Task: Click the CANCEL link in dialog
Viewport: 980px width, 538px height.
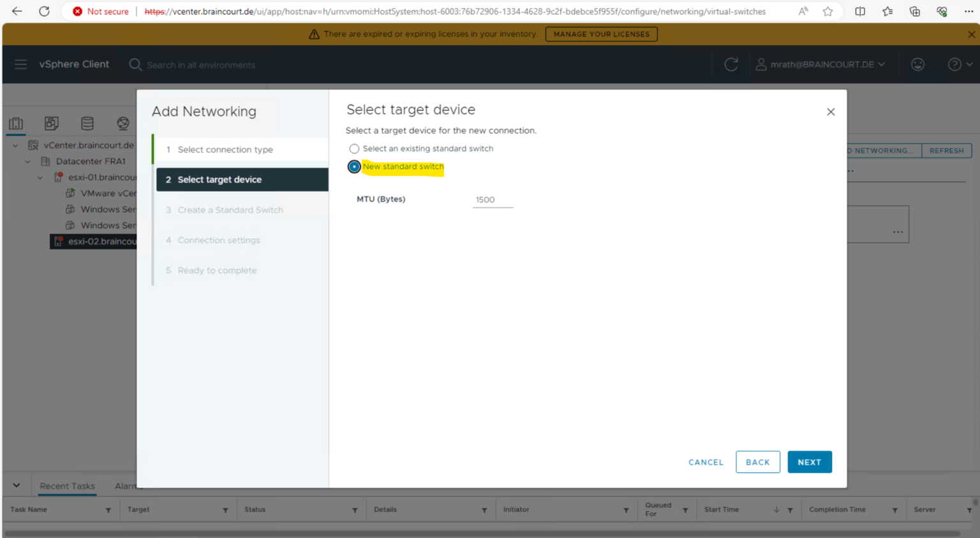Action: [x=706, y=462]
